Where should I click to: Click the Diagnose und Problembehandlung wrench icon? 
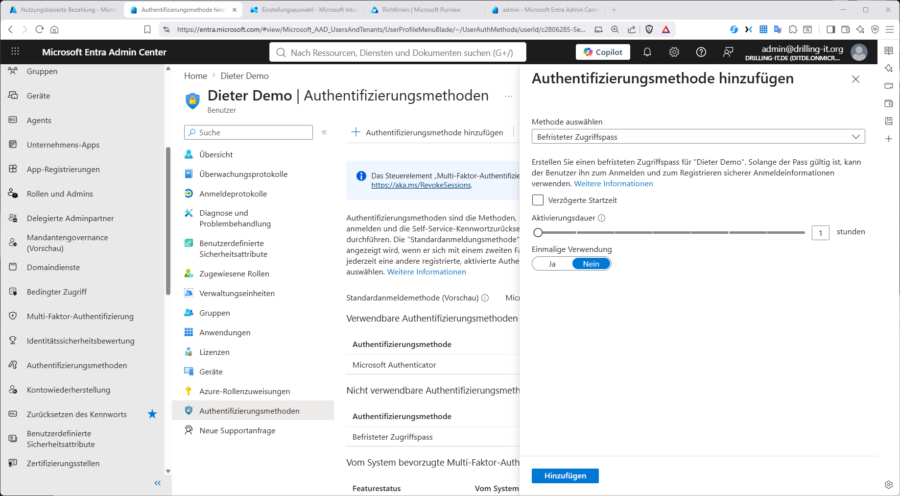click(x=188, y=213)
